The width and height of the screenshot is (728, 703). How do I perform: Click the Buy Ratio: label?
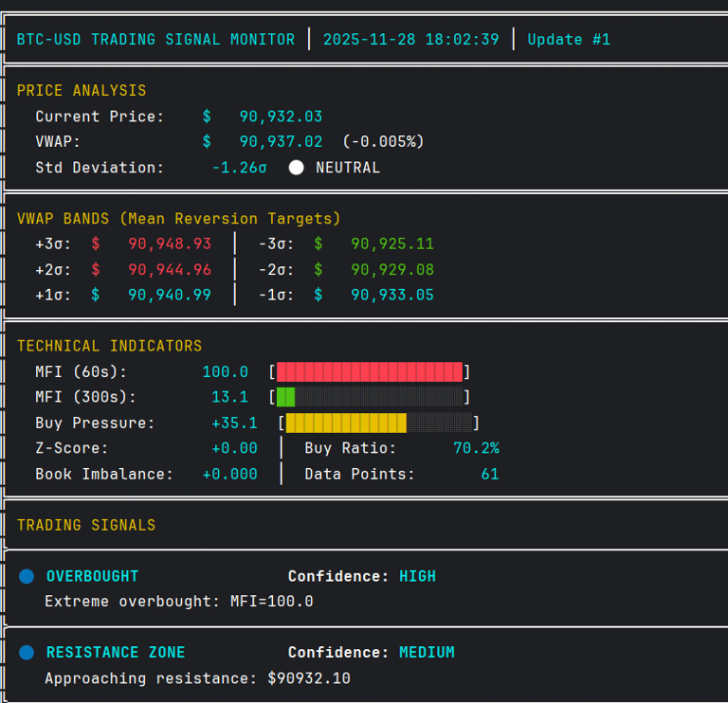351,448
